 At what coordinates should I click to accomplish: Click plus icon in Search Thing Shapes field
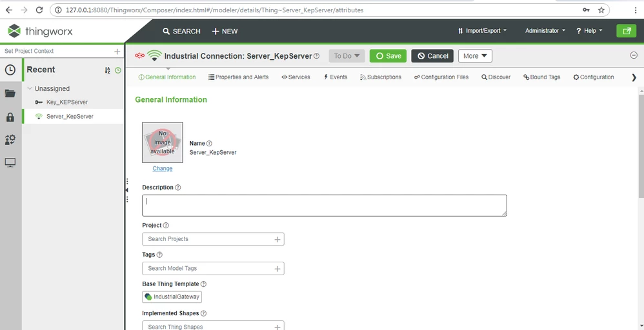[x=277, y=327]
